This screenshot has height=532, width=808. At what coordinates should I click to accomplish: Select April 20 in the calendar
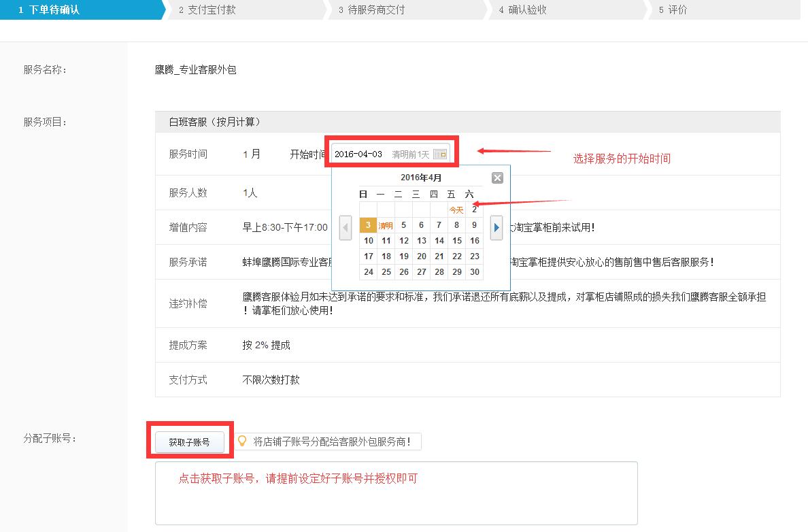tap(422, 256)
